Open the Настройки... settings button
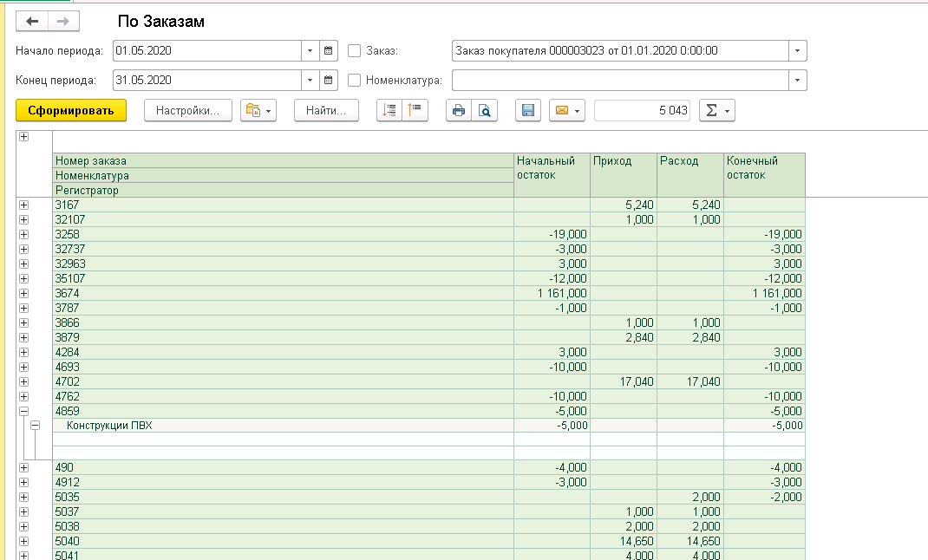Image resolution: width=928 pixels, height=560 pixels. pos(187,110)
